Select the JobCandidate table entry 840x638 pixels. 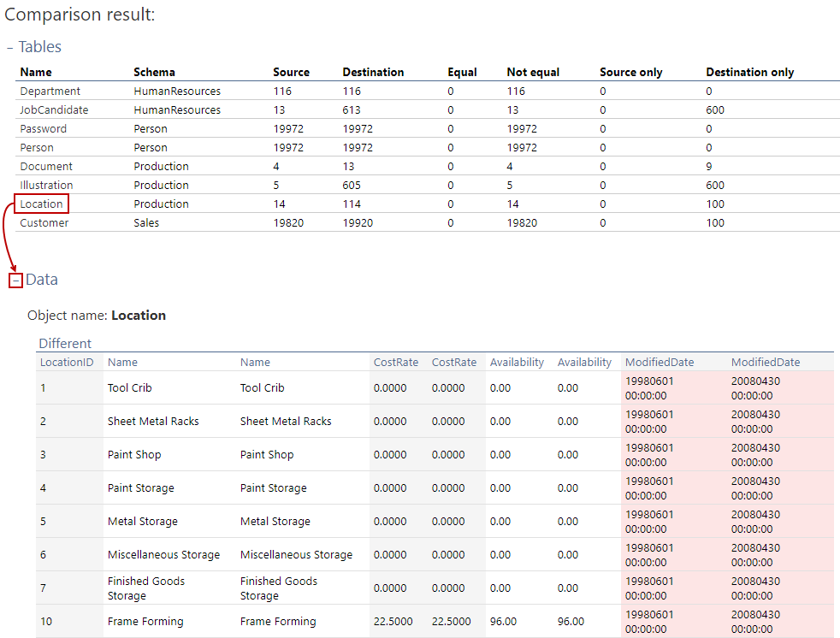[54, 110]
